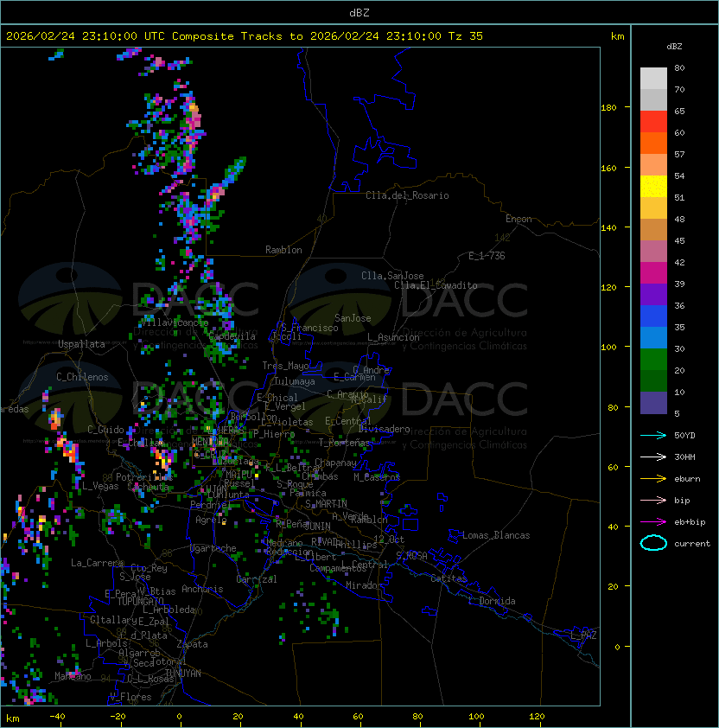Viewport: 719px width, 728px height.
Task: Click the 'E_1-736' map label
Action: (487, 256)
